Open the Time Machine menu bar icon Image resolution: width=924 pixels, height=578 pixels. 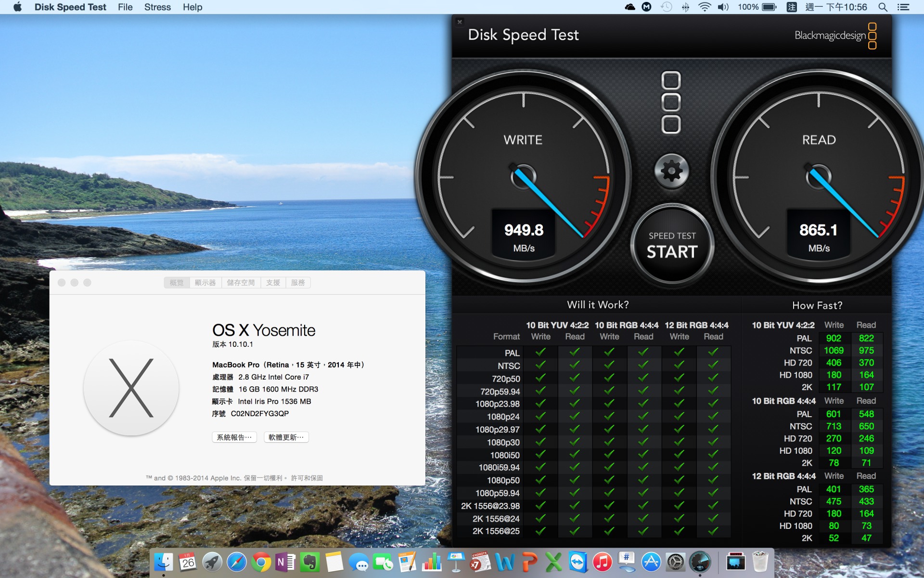pyautogui.click(x=666, y=7)
